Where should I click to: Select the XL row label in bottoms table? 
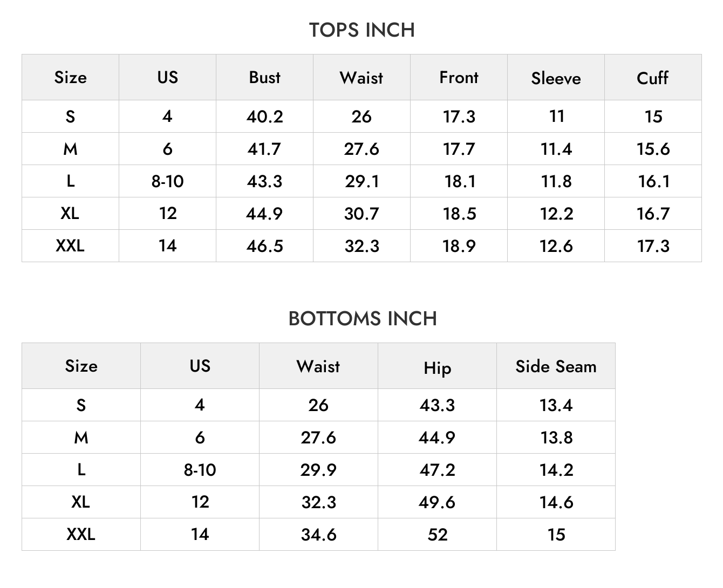(81, 502)
